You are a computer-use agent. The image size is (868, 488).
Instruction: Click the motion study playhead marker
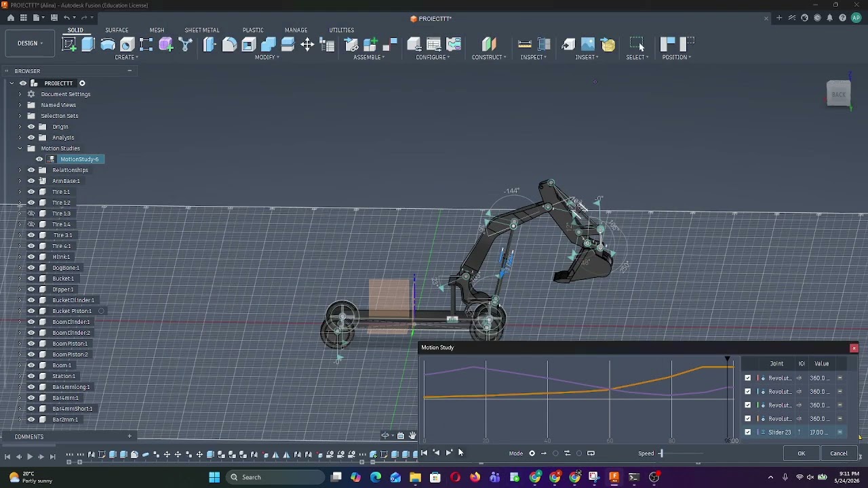click(x=728, y=359)
